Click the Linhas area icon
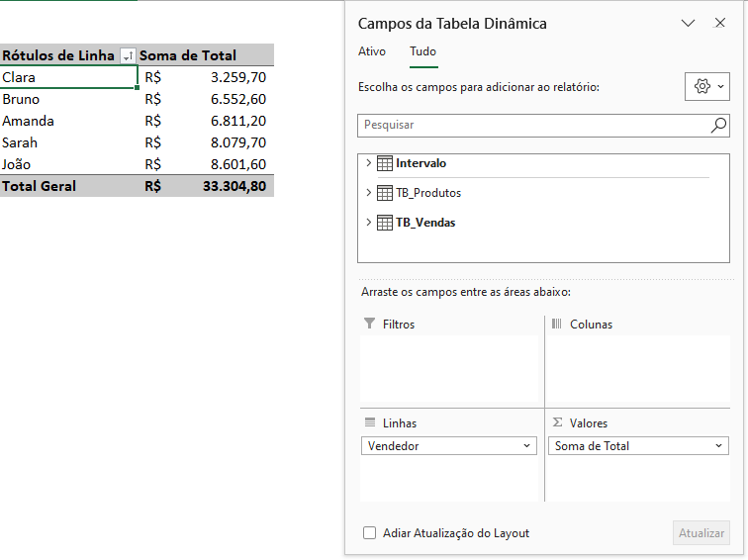The image size is (748, 560). tap(370, 422)
